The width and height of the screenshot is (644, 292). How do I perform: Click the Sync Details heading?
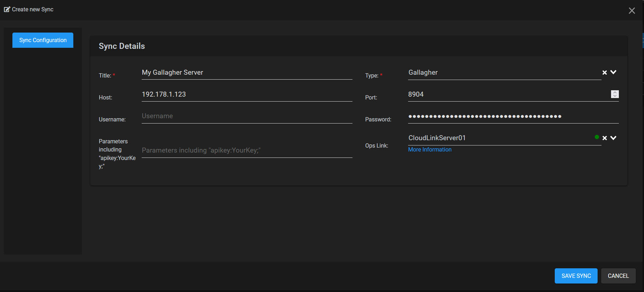click(122, 46)
